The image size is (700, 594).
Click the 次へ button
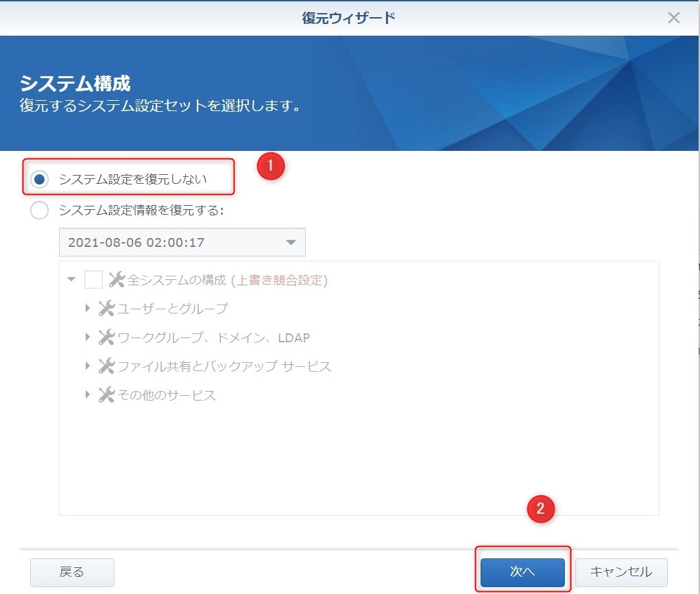tap(522, 572)
